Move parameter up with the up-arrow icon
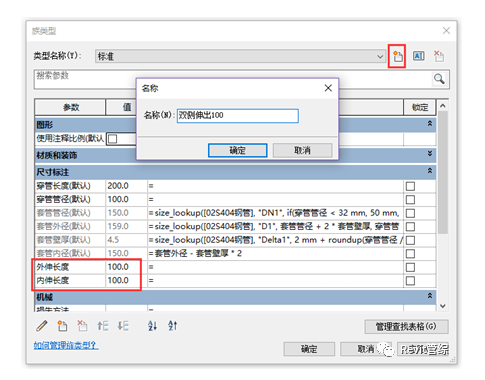Viewport: 485px width, 380px height. pos(103,326)
